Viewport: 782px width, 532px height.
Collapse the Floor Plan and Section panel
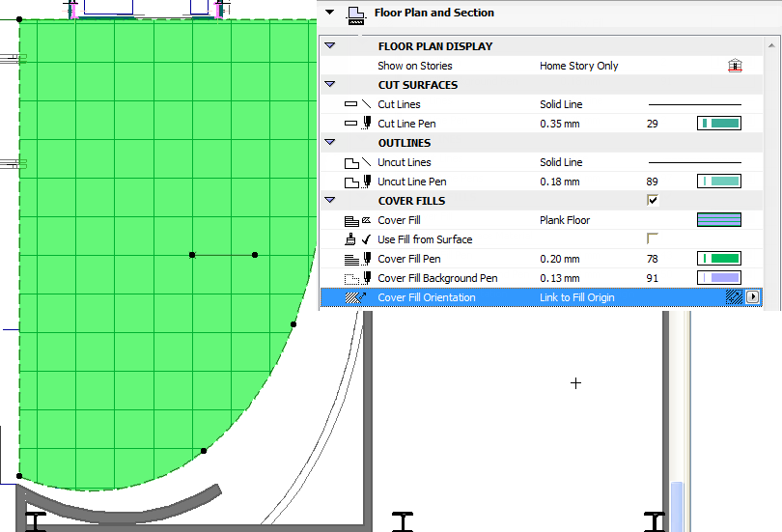pyautogui.click(x=331, y=13)
